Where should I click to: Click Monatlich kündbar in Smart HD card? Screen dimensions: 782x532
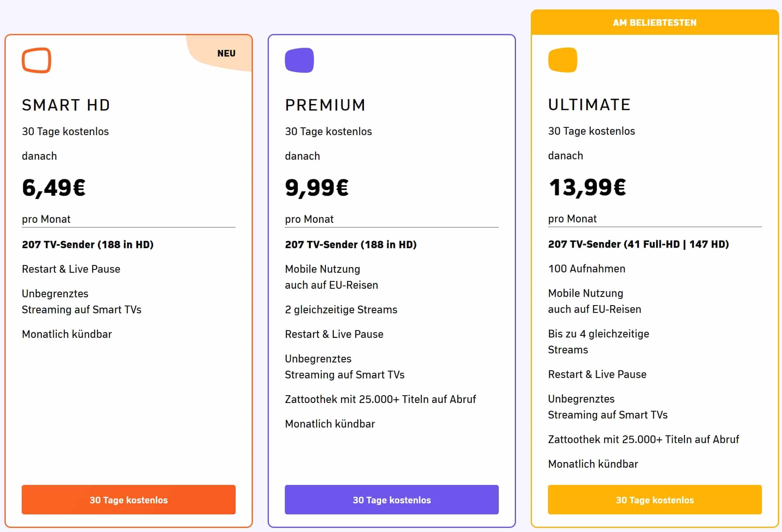coord(67,334)
